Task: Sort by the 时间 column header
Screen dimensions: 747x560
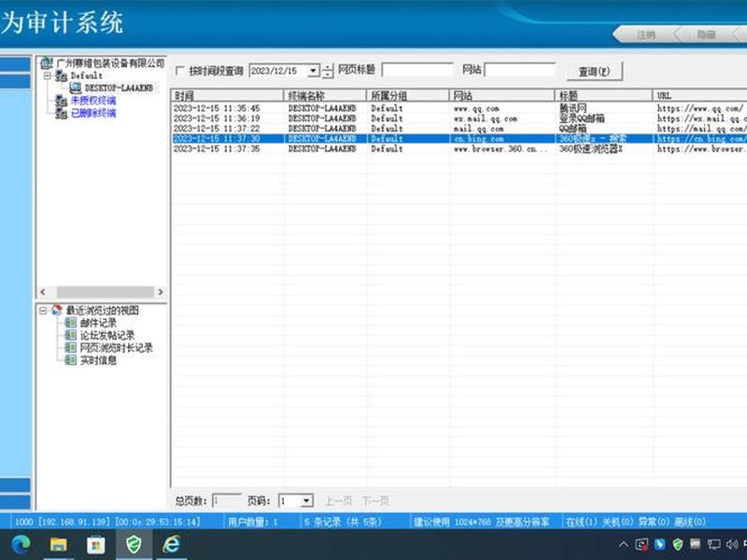Action: (227, 95)
